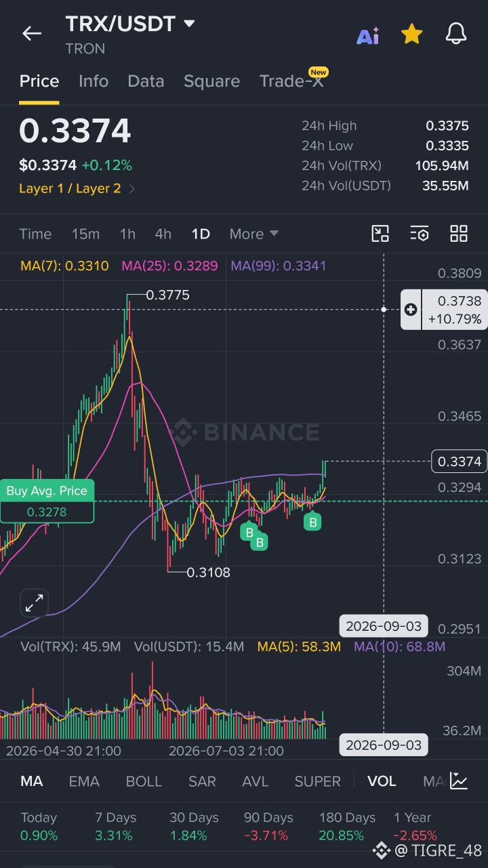Toggle the BOLL indicator
This screenshot has height=868, width=488.
(144, 781)
